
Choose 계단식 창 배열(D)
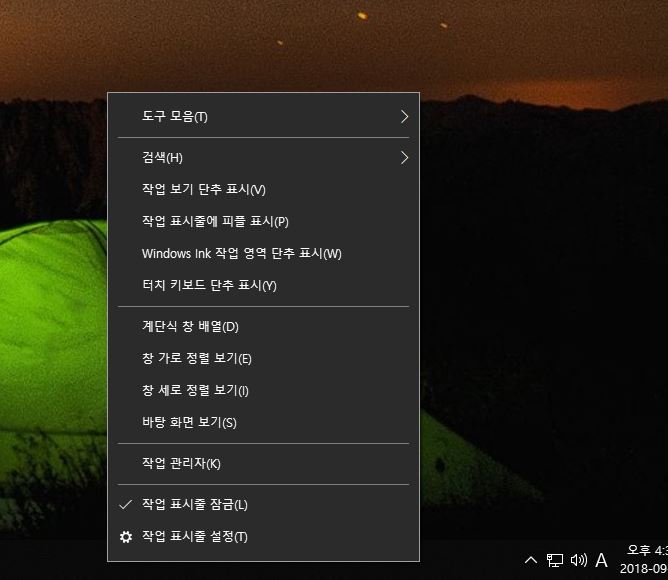[263, 326]
